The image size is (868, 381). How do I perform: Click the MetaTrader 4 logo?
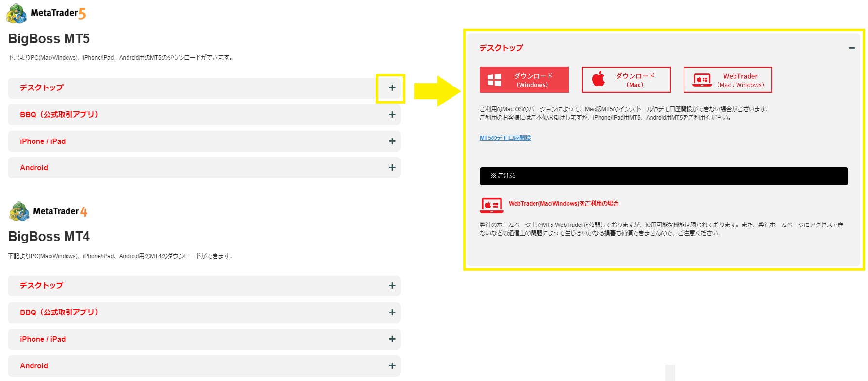[x=48, y=211]
